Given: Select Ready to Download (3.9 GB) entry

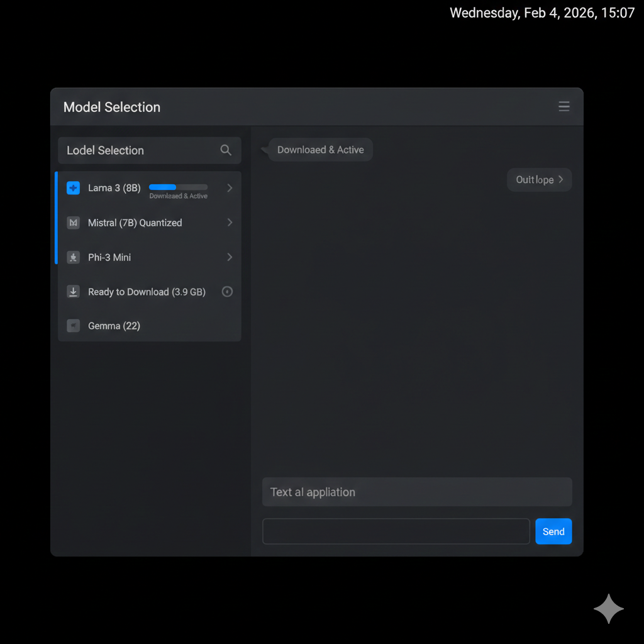Looking at the screenshot, I should tap(147, 292).
